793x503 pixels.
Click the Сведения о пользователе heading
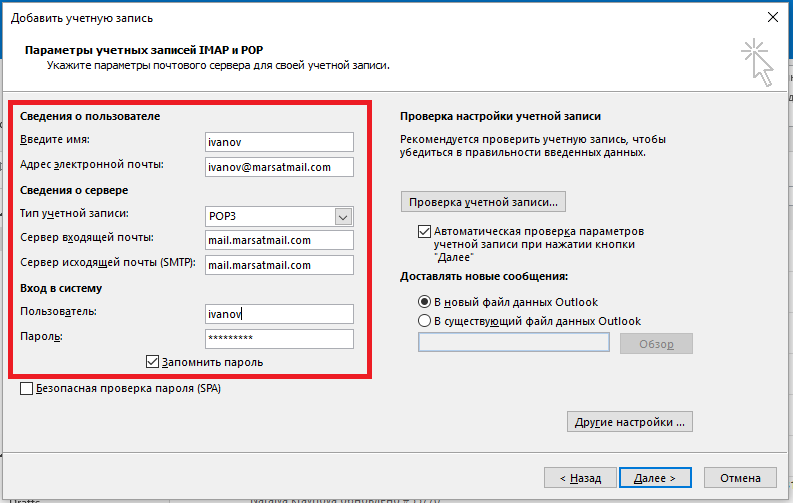pos(90,116)
